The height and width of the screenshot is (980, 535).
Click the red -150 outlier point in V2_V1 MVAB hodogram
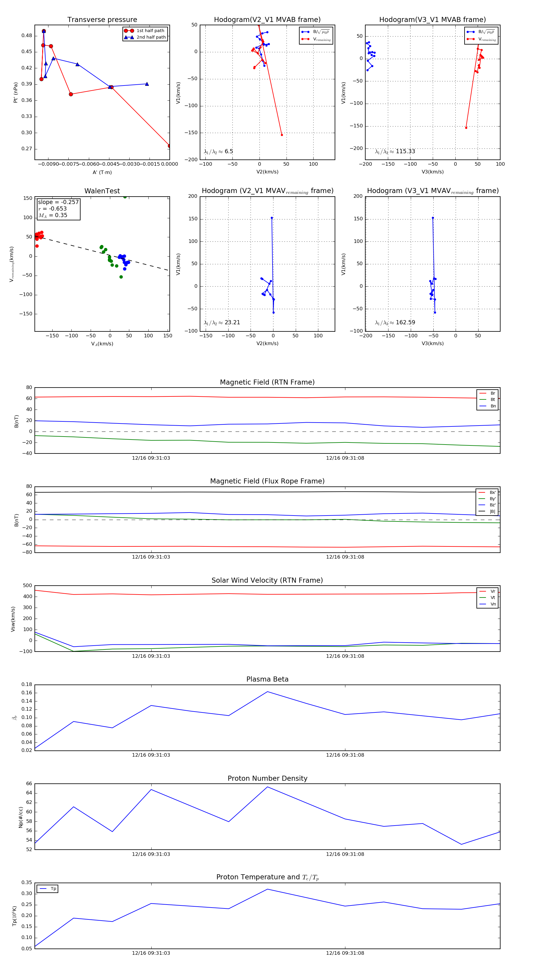(x=282, y=135)
